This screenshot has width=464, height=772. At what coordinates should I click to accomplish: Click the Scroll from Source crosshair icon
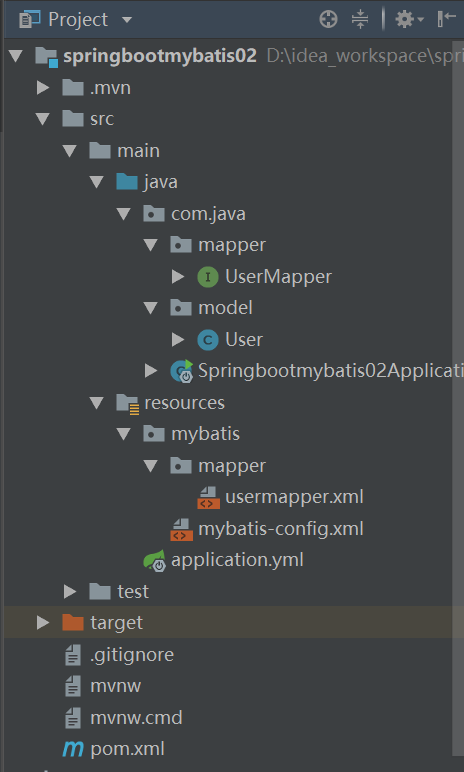[328, 20]
